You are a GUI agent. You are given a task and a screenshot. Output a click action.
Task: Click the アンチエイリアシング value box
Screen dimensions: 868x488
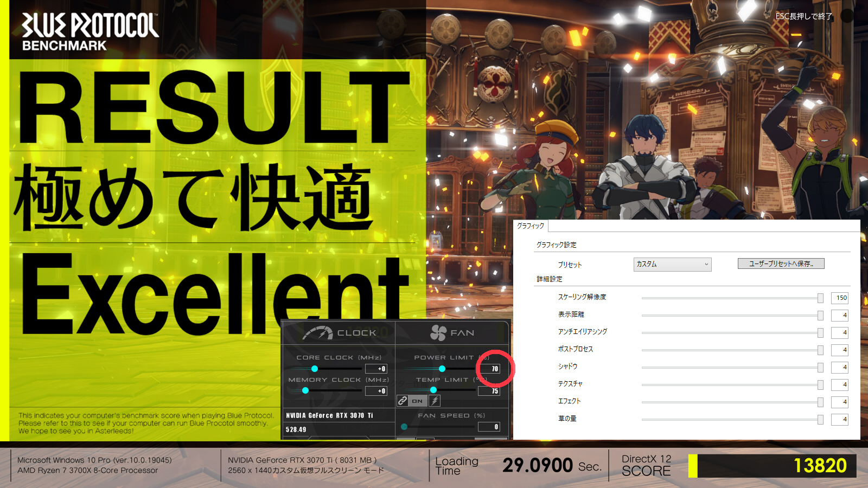[x=840, y=332]
